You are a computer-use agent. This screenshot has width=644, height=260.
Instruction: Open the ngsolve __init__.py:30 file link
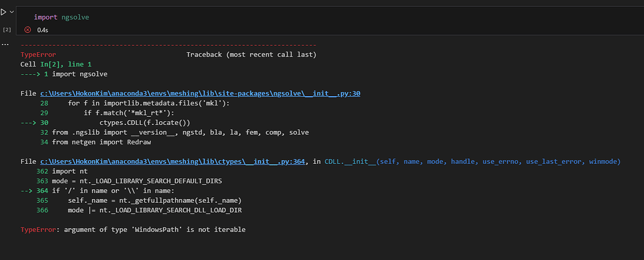point(200,94)
